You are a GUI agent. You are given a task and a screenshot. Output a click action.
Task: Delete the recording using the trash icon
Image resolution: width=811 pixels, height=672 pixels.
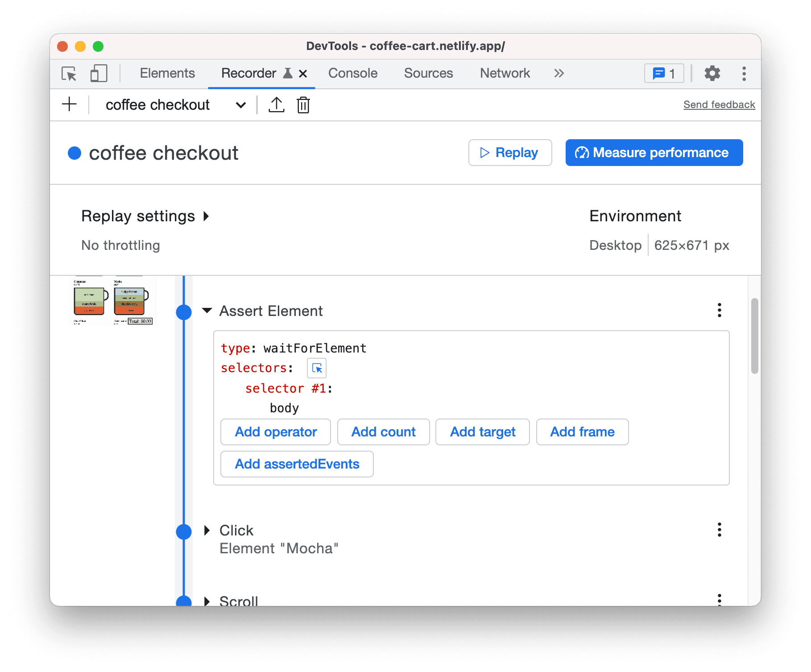303,104
